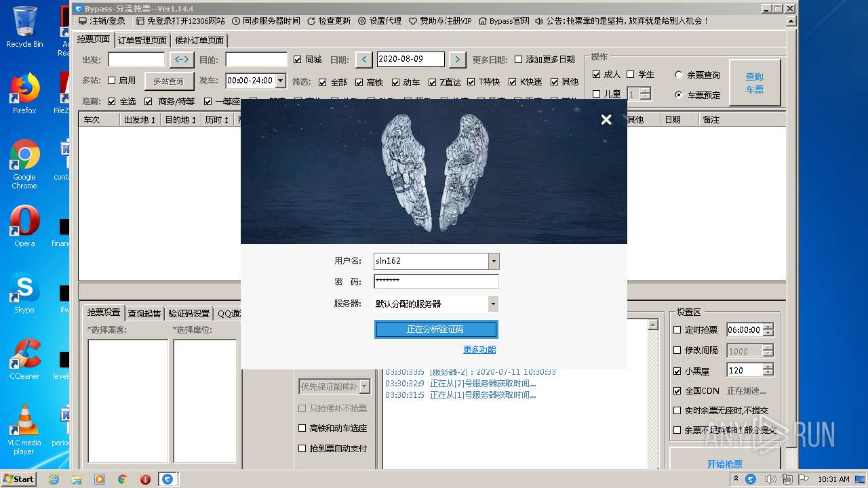
Task: Click the 查询车票 button
Action: coord(755,83)
